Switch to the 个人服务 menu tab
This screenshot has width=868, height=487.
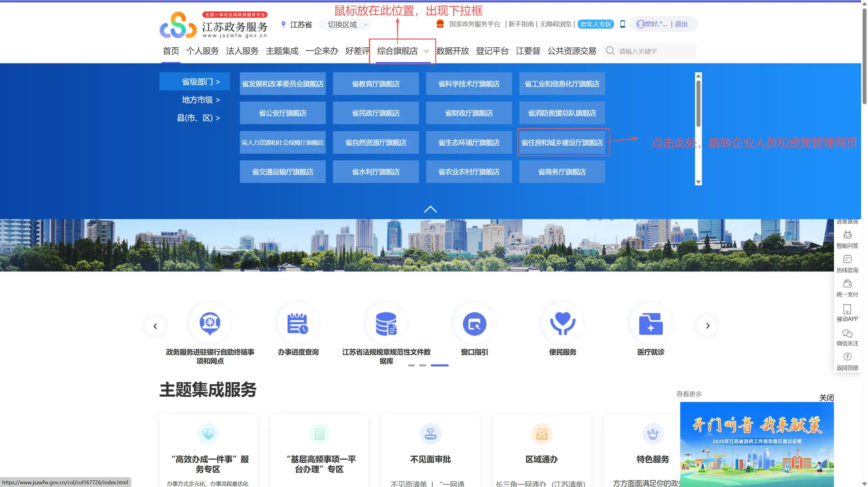pyautogui.click(x=202, y=51)
